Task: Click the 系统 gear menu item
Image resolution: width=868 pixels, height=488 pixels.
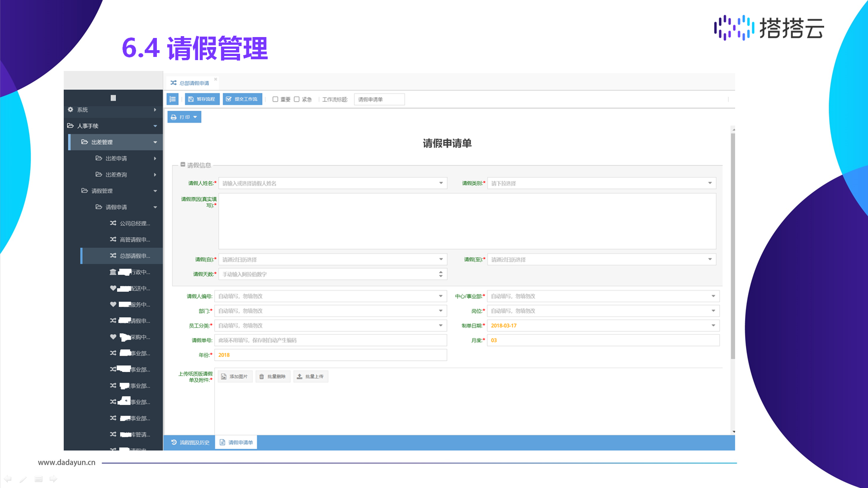Action: (82, 110)
